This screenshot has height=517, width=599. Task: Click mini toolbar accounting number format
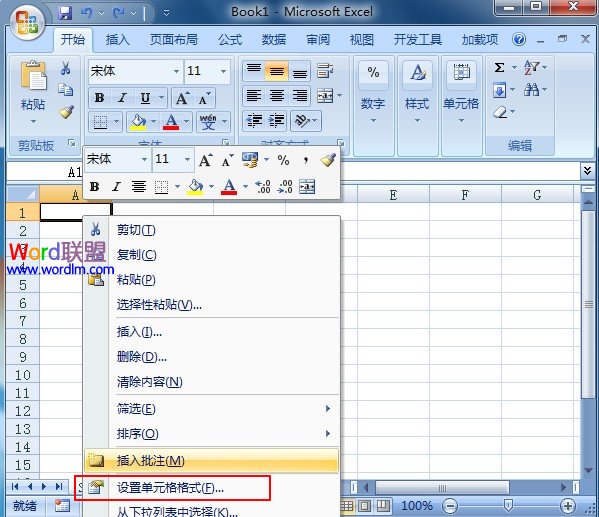click(250, 160)
